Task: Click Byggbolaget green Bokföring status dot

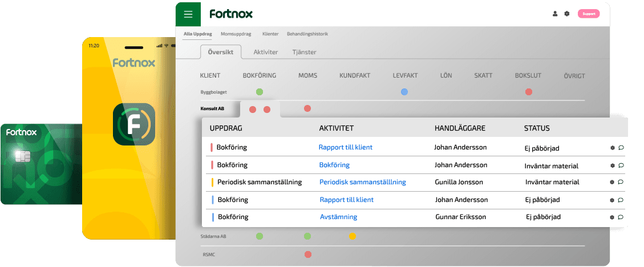Action: pos(259,92)
